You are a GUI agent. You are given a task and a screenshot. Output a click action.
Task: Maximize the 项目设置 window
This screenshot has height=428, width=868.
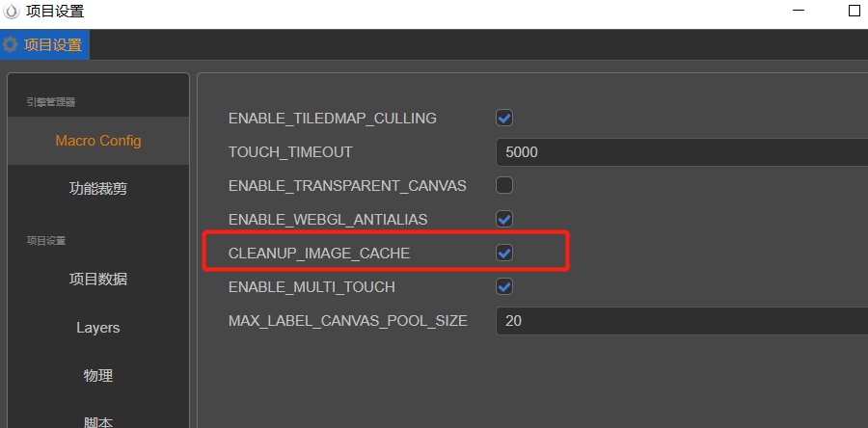pyautogui.click(x=854, y=11)
